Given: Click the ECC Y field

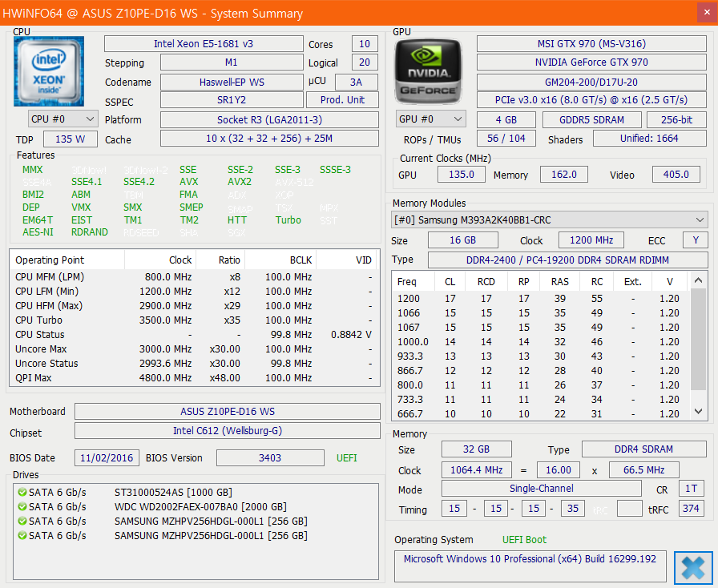Looking at the screenshot, I should 696,240.
